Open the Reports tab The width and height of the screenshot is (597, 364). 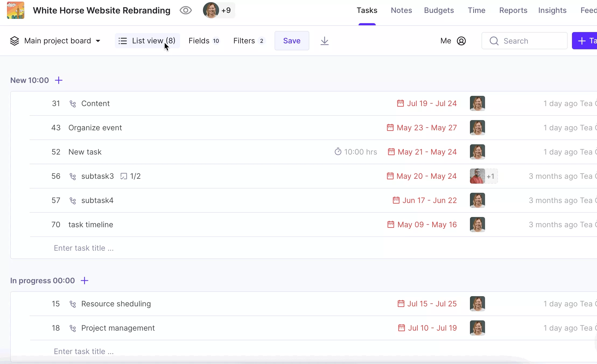tap(513, 10)
